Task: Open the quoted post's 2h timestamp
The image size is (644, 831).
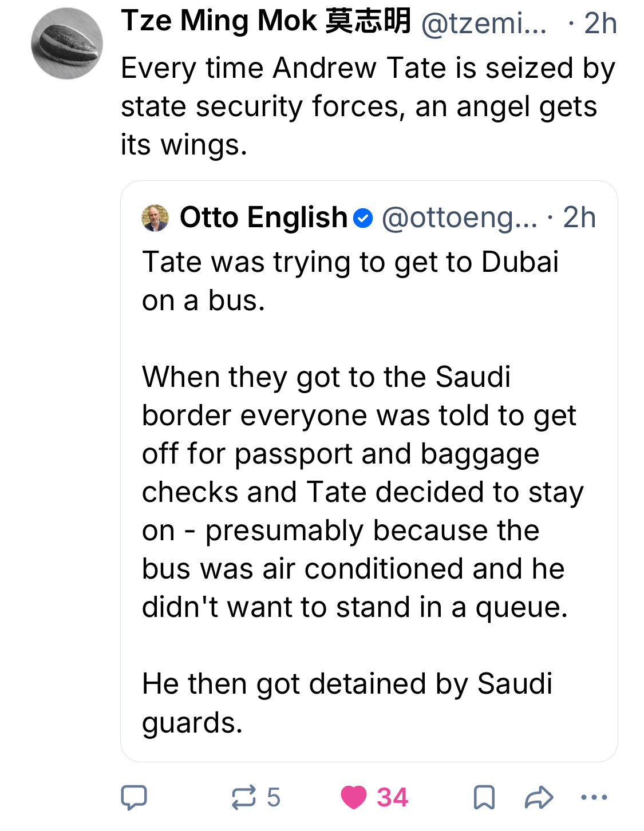Action: pos(579,218)
